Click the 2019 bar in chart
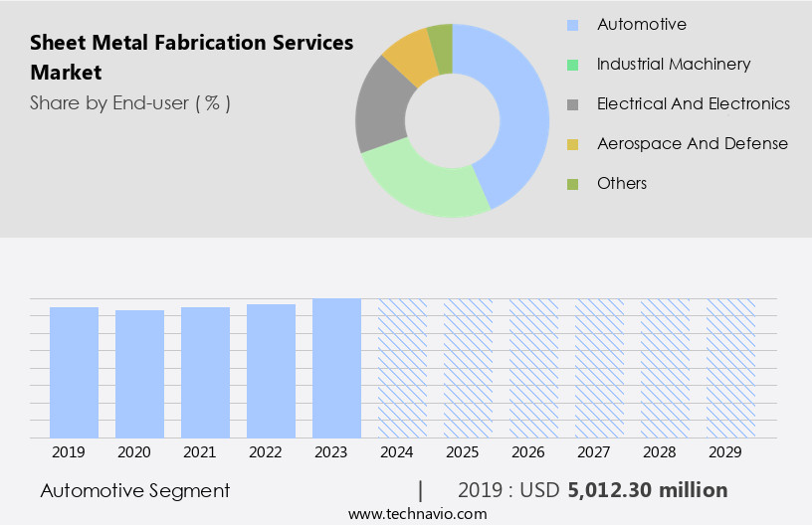 (74, 373)
